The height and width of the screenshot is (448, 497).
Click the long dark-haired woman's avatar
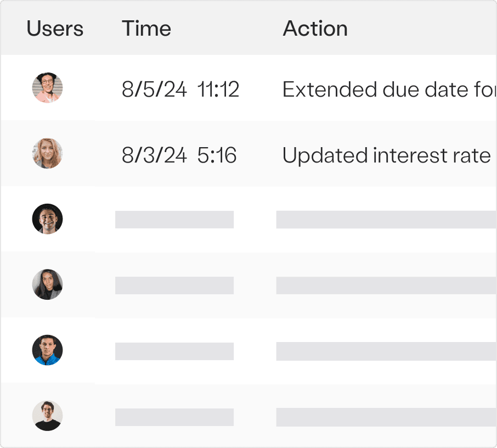click(x=48, y=284)
